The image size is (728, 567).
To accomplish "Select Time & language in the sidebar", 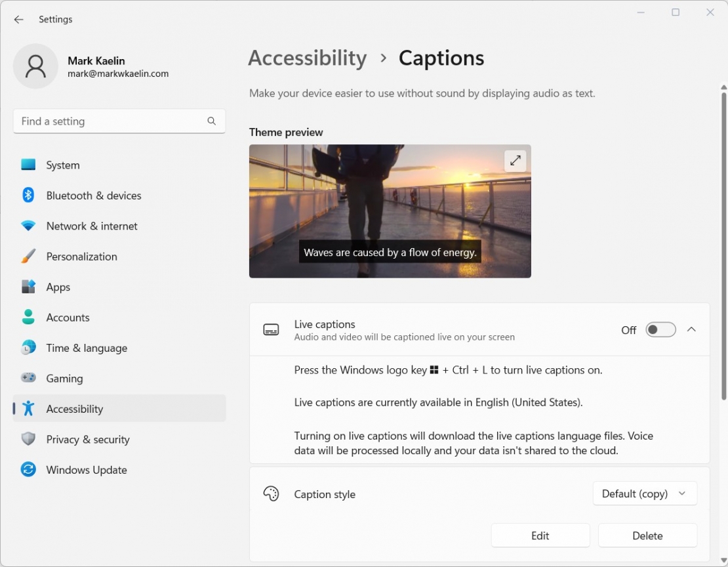I will [86, 348].
